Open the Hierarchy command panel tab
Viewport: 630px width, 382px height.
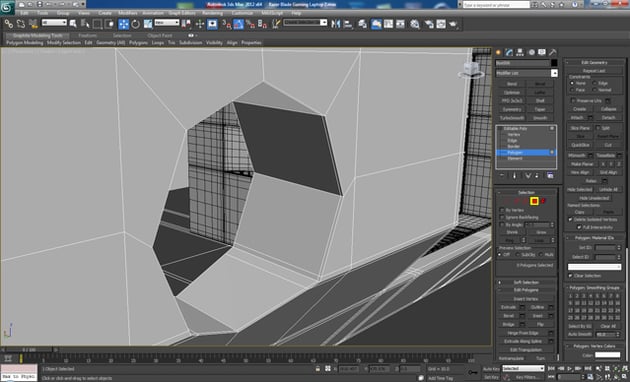coord(520,52)
